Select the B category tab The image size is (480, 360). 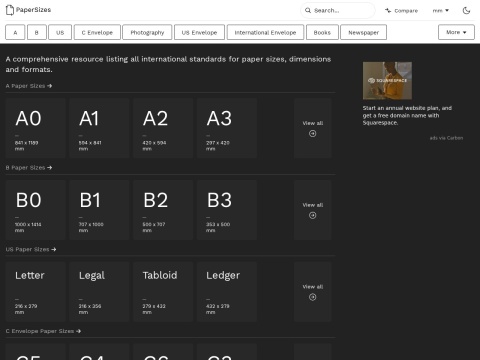37,32
